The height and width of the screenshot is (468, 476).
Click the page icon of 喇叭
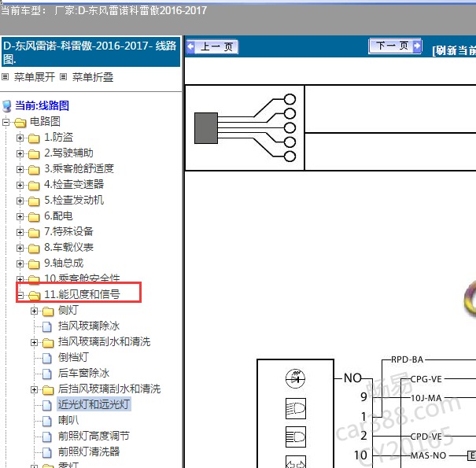[x=47, y=422]
